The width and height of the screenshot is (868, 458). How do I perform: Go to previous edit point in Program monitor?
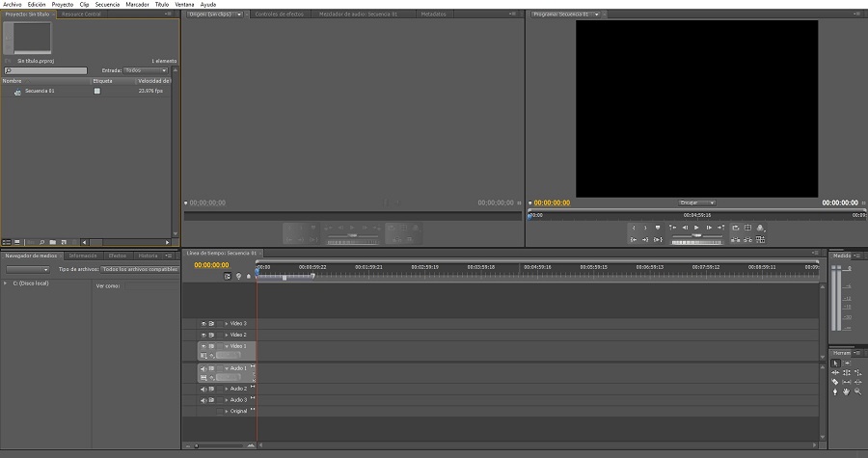(672, 228)
